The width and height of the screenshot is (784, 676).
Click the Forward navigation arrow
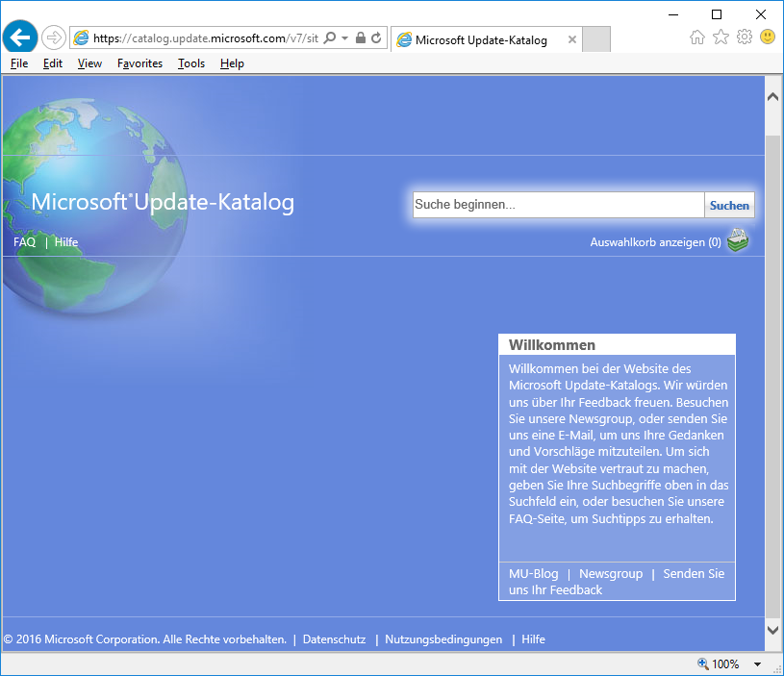click(x=54, y=38)
